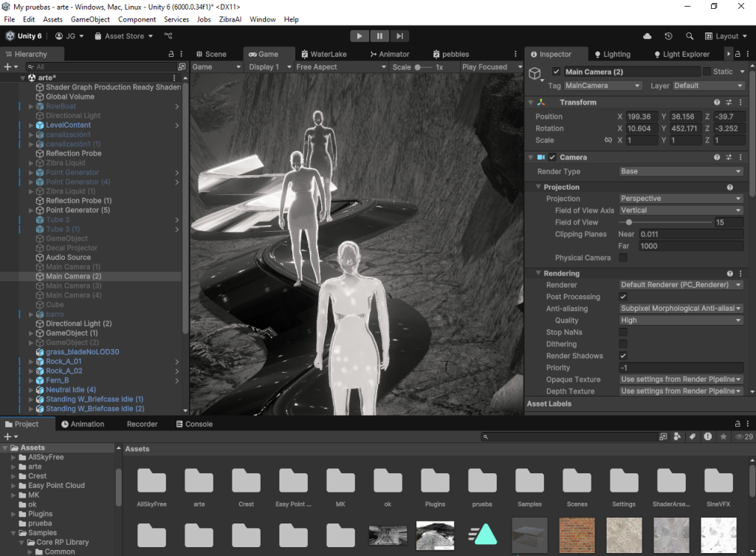Open cloud services icon in toolbar
Viewport: 756px width, 556px height.
(647, 36)
